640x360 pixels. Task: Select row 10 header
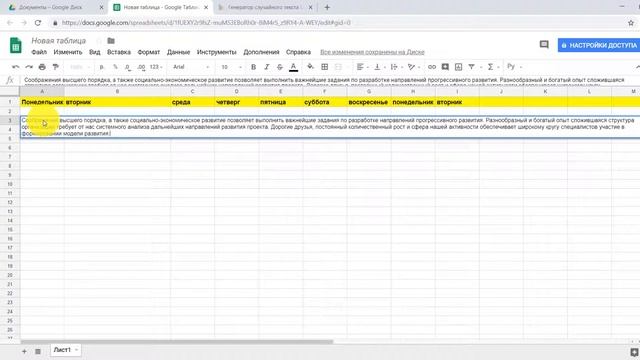10,184
